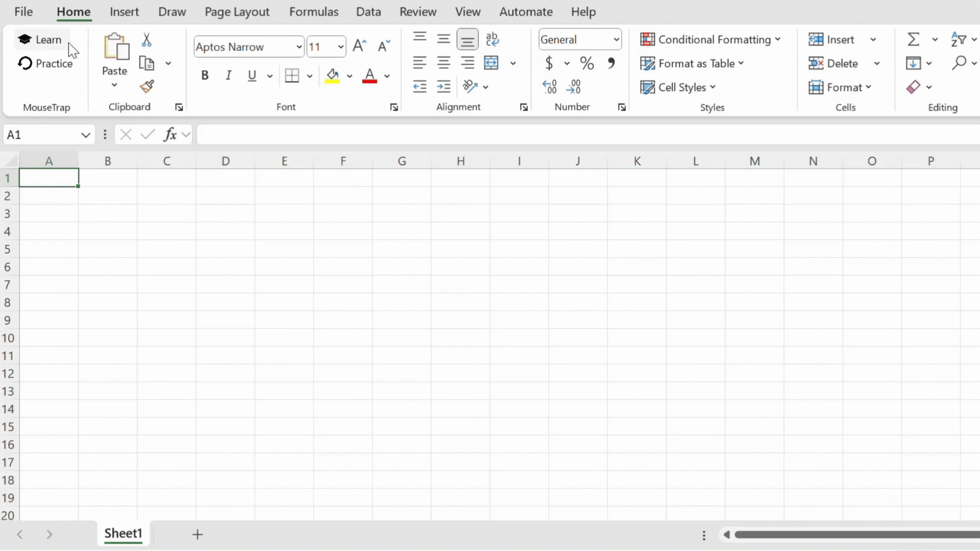
Task: Click the Increase Indent icon
Action: (444, 87)
